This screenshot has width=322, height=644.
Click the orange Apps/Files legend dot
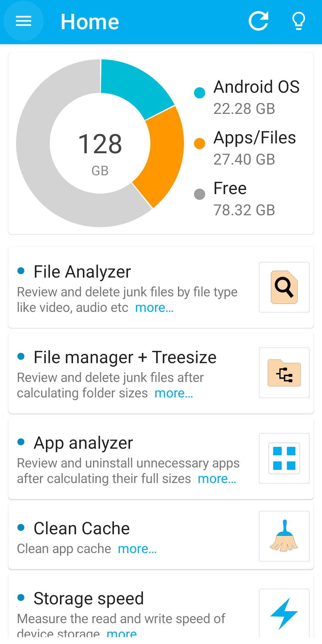click(199, 143)
